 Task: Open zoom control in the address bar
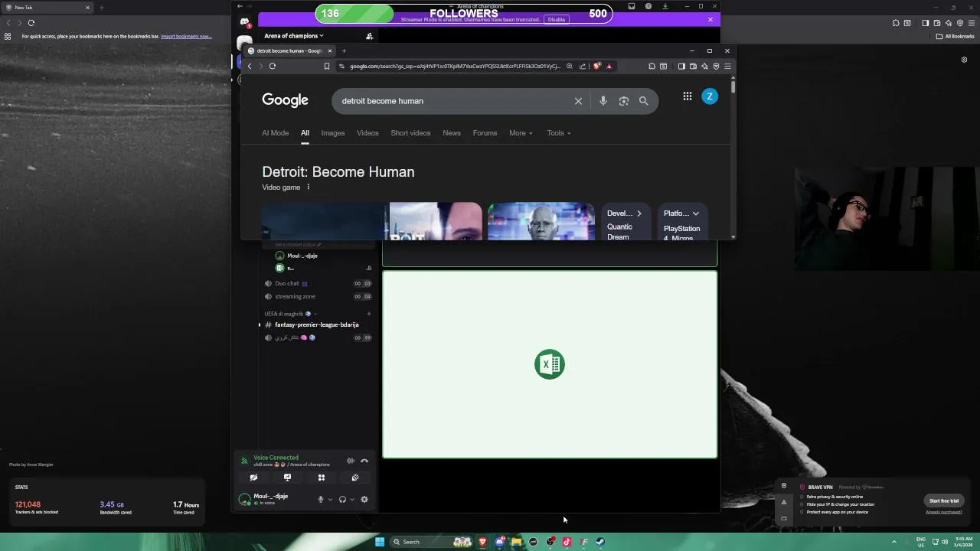coord(570,66)
